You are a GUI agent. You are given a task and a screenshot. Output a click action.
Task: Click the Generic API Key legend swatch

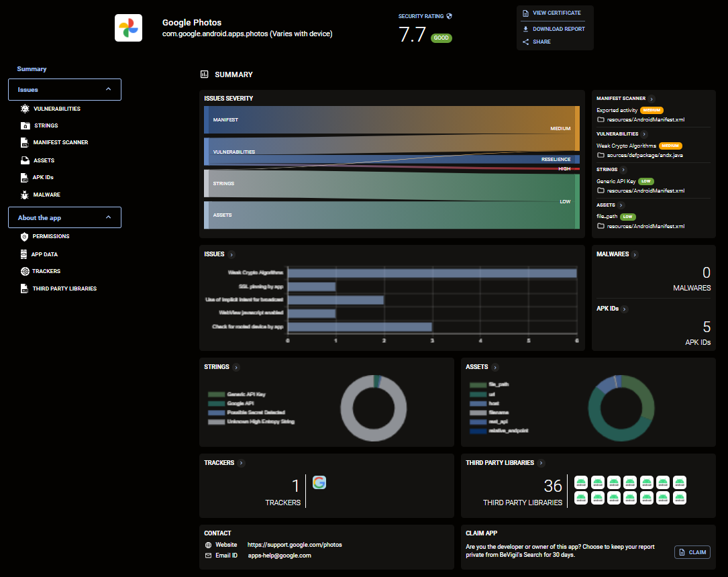pyautogui.click(x=216, y=395)
